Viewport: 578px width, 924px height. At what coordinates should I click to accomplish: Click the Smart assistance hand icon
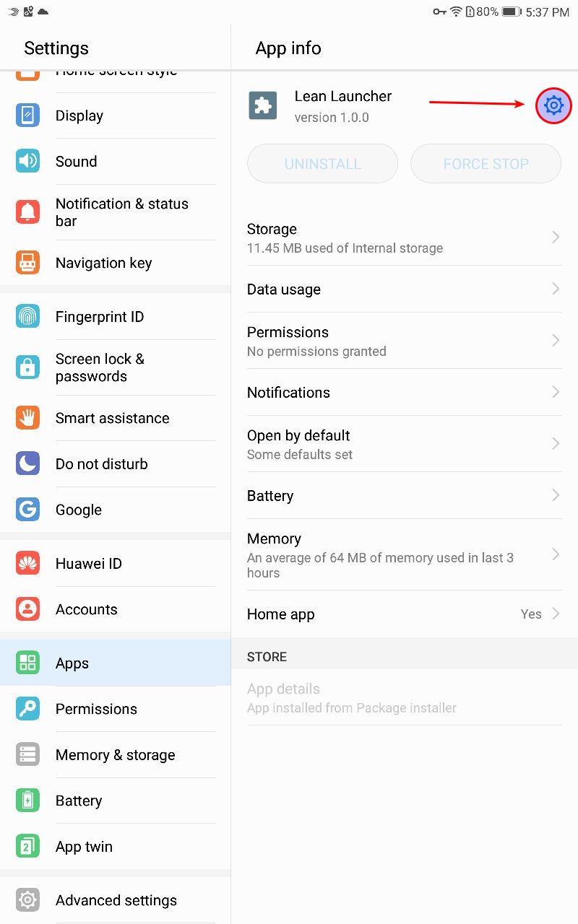pyautogui.click(x=27, y=418)
